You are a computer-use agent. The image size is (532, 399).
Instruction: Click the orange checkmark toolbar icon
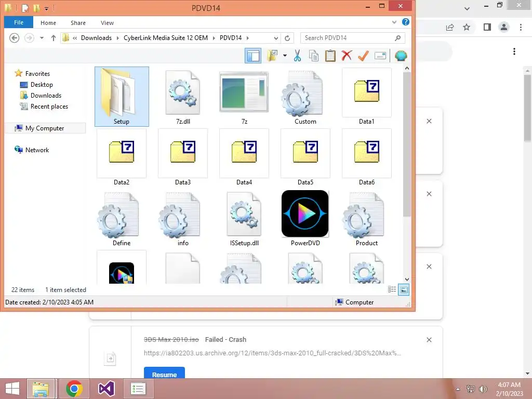[363, 56]
